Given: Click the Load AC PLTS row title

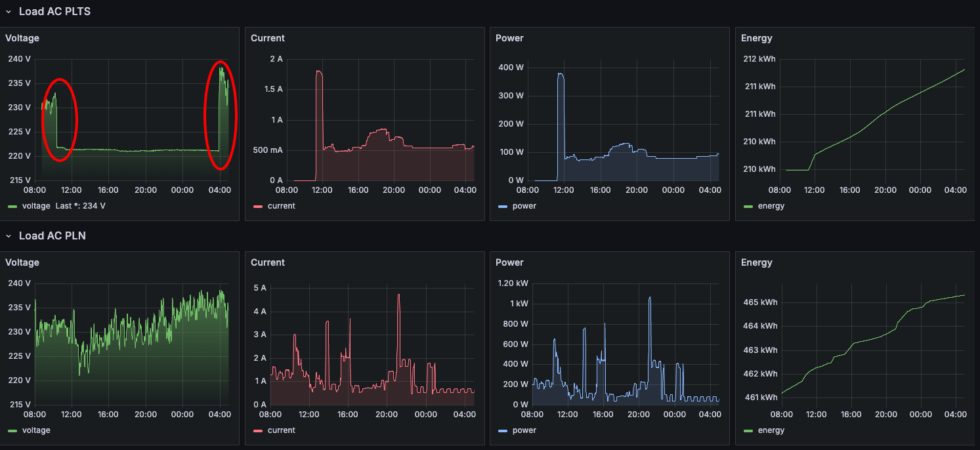Looking at the screenshot, I should (54, 12).
